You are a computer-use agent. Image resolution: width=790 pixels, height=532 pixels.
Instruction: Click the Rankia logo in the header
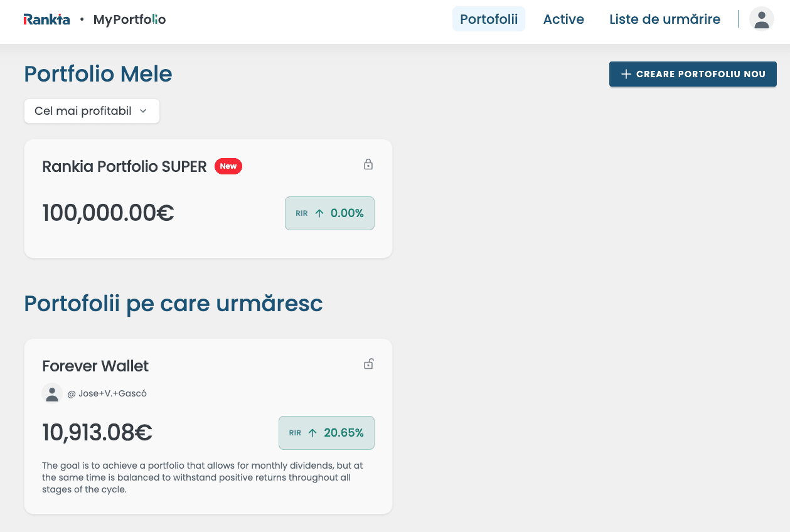(46, 19)
